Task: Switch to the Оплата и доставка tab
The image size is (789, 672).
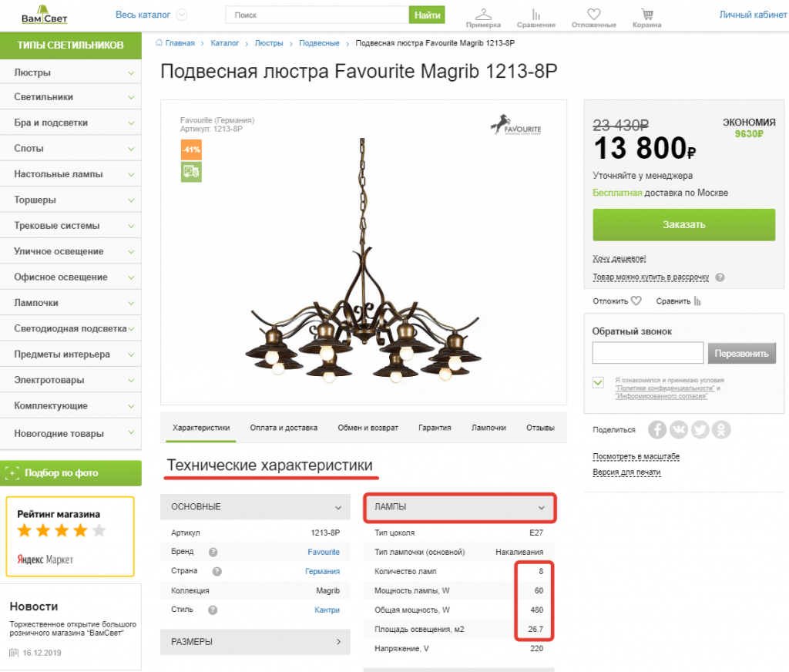Action: 284,428
